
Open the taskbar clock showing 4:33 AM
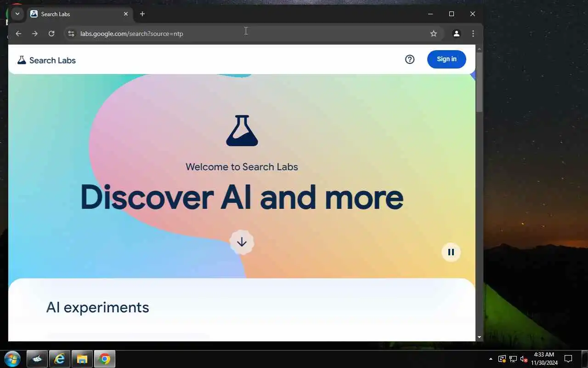click(x=544, y=359)
